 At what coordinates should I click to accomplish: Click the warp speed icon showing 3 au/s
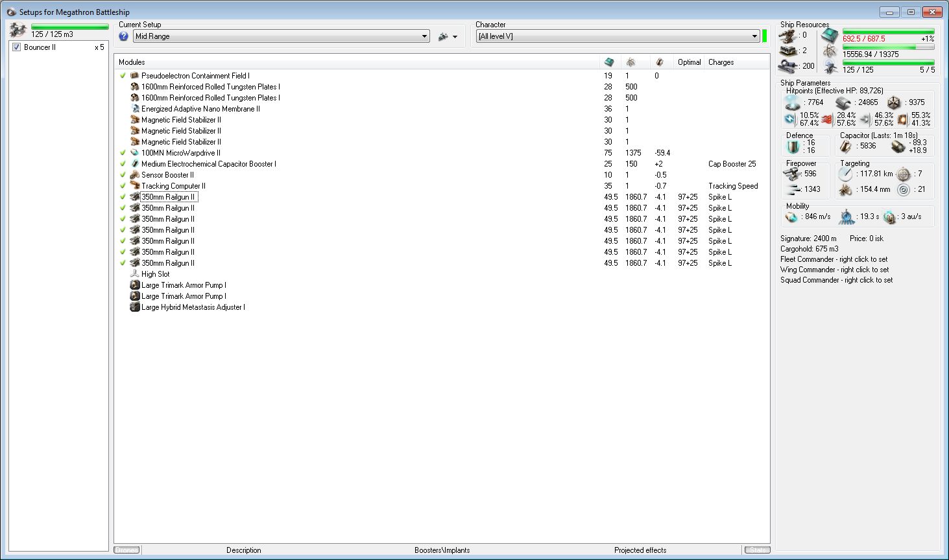889,217
